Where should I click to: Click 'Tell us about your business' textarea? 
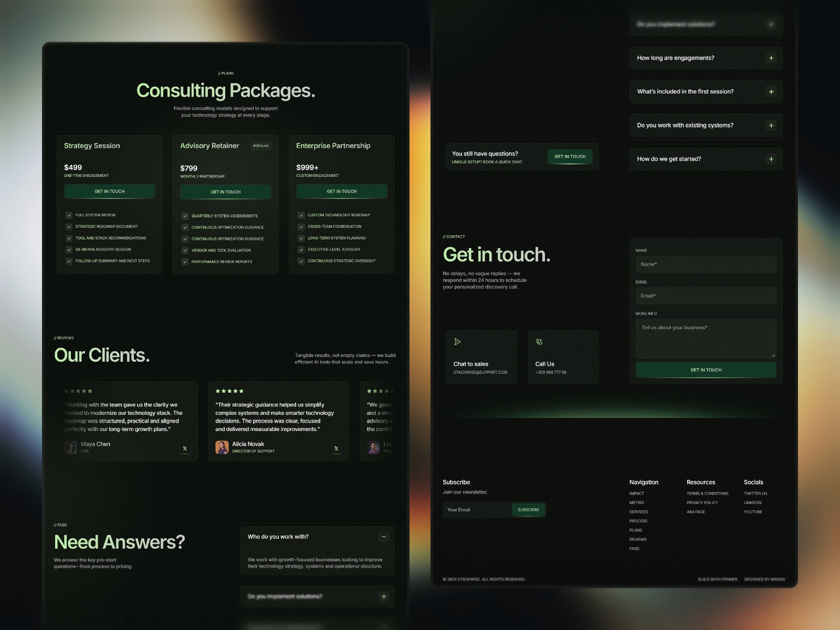(706, 339)
